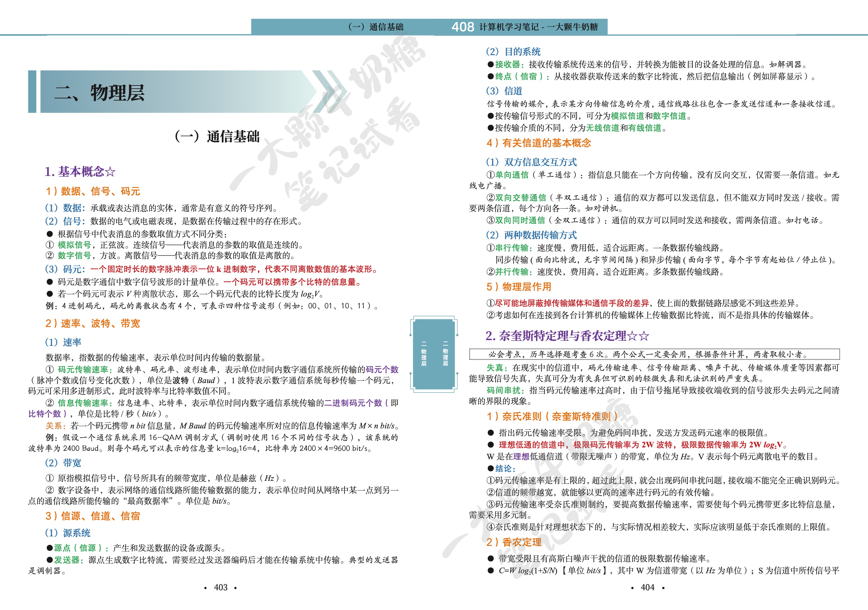Click the red sentence starting "理想低通的信道中"
This screenshot has width=868, height=610.
point(643,445)
